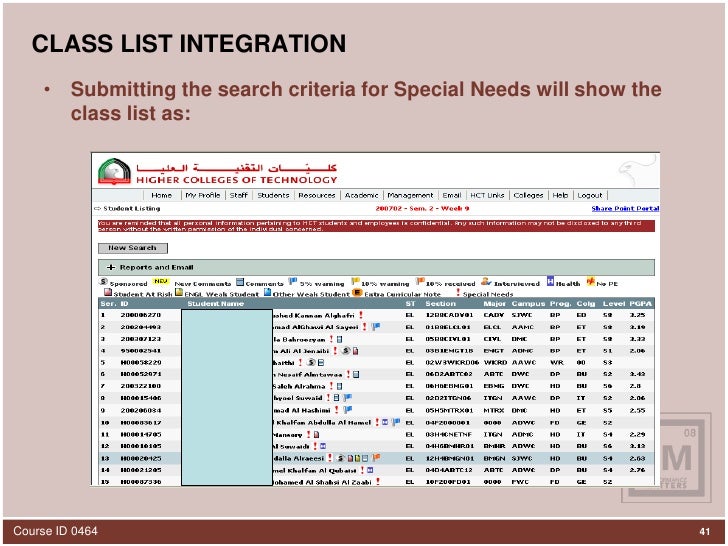Viewport: 728px width, 546px height.
Task: Open the comments icon beside Almtawaa
Action: pyautogui.click(x=356, y=374)
